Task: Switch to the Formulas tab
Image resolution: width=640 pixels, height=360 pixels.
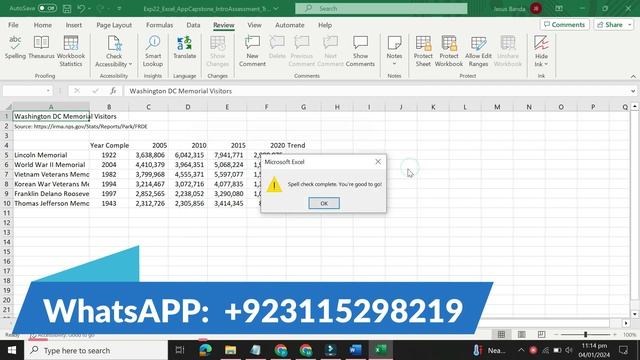Action: click(160, 25)
